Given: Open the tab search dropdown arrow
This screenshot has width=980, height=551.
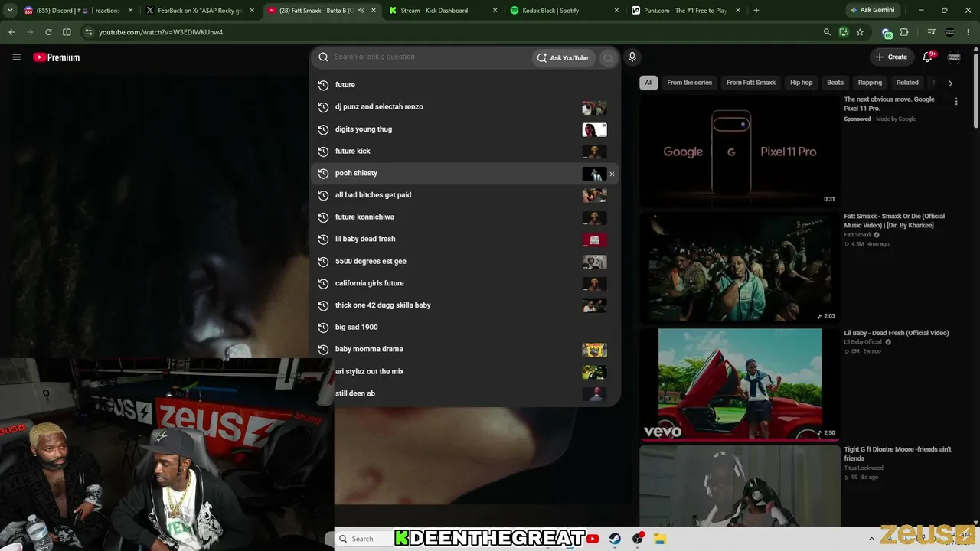Looking at the screenshot, I should tap(10, 11).
